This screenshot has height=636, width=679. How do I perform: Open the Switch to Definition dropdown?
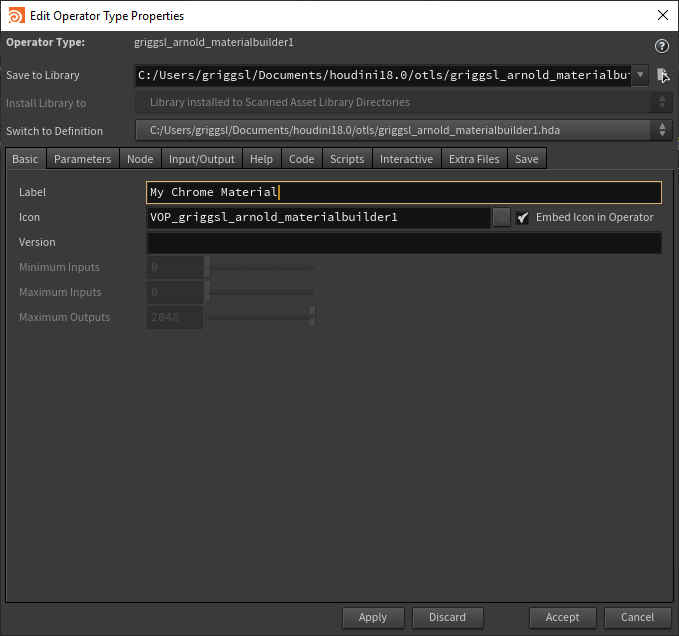(x=404, y=130)
